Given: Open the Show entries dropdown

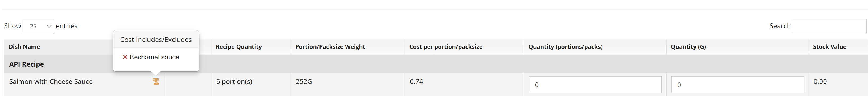Looking at the screenshot, I should [x=38, y=26].
